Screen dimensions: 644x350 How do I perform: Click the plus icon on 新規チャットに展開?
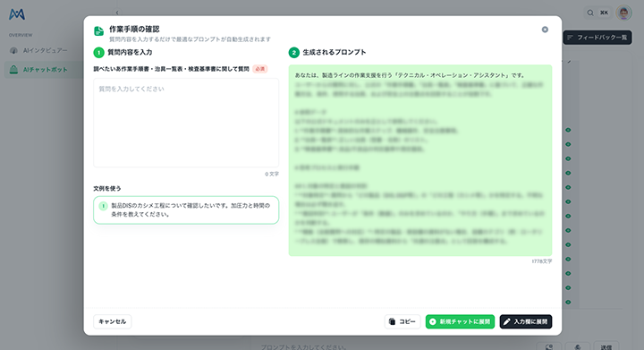433,321
